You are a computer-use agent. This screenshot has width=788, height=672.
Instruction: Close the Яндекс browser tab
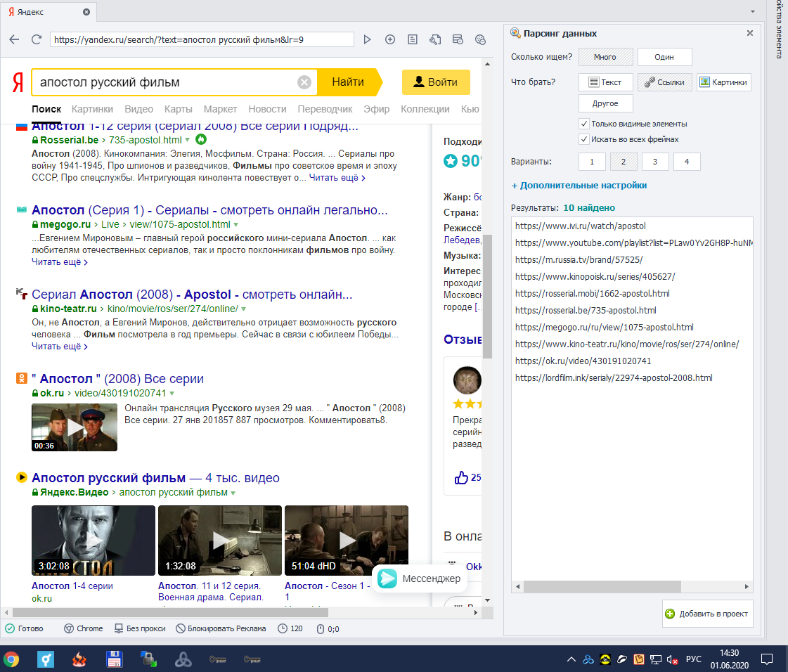[86, 11]
